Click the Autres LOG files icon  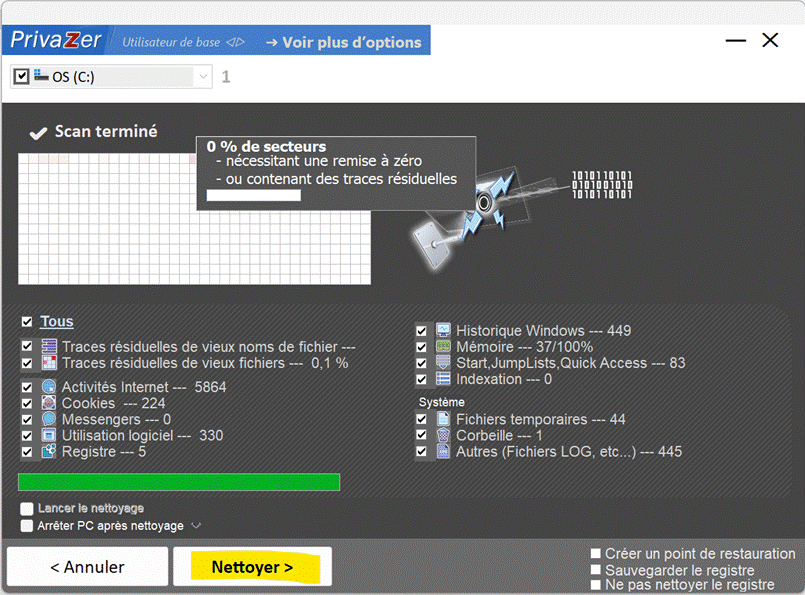tap(443, 451)
